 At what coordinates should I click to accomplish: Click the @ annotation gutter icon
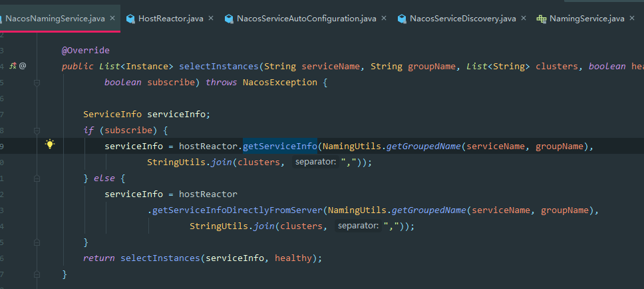pos(23,65)
